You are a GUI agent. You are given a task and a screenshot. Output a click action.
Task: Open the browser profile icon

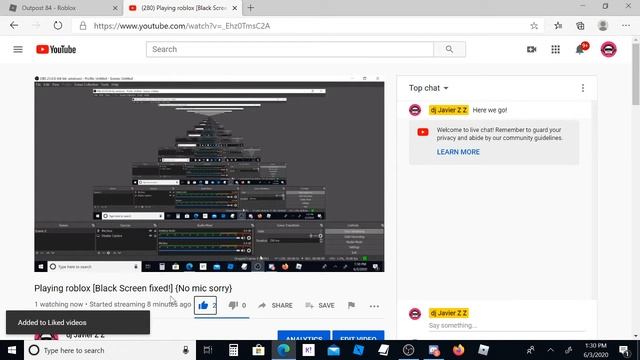pyautogui.click(x=603, y=26)
